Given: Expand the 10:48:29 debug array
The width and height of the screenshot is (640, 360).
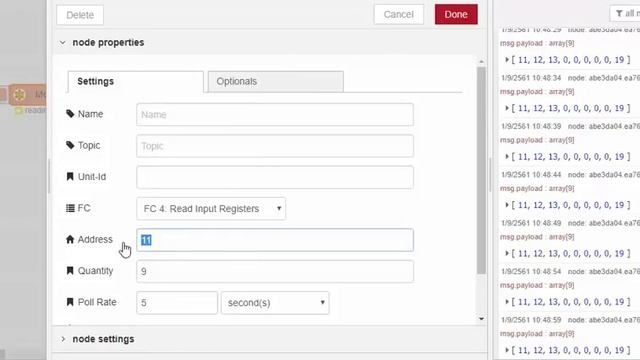Looking at the screenshot, I should coord(507,60).
